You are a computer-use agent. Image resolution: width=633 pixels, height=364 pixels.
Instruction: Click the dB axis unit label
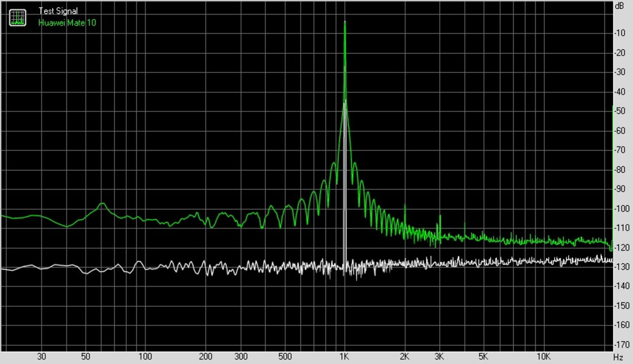[619, 6]
